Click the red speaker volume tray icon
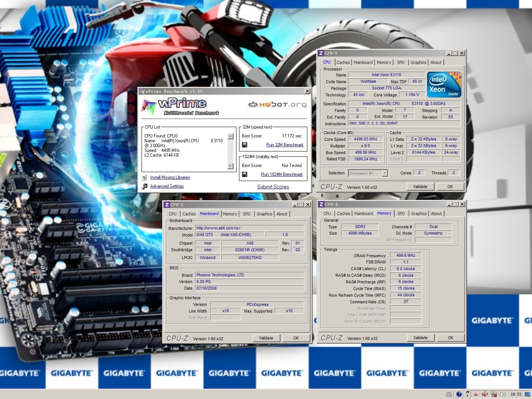 [485, 394]
